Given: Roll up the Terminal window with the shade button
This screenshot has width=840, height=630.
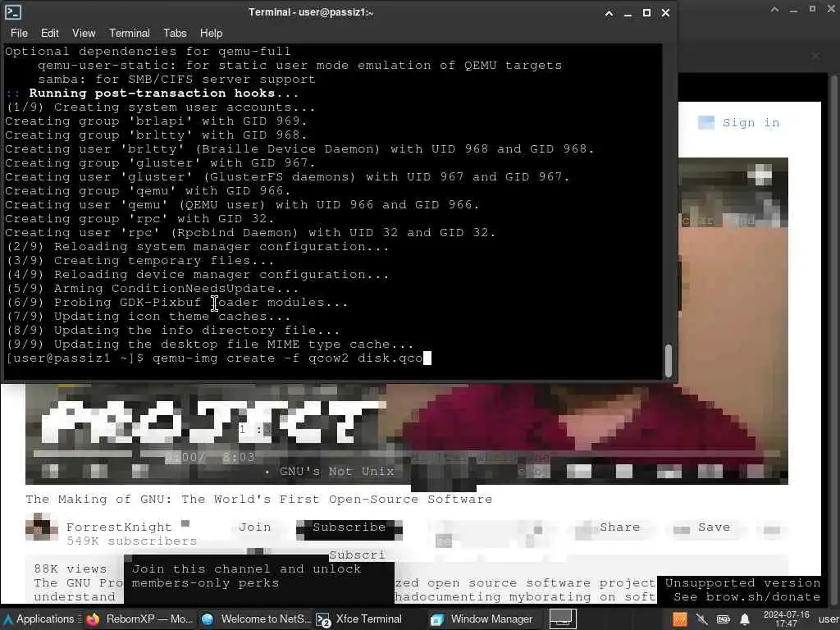Looking at the screenshot, I should pyautogui.click(x=609, y=13).
